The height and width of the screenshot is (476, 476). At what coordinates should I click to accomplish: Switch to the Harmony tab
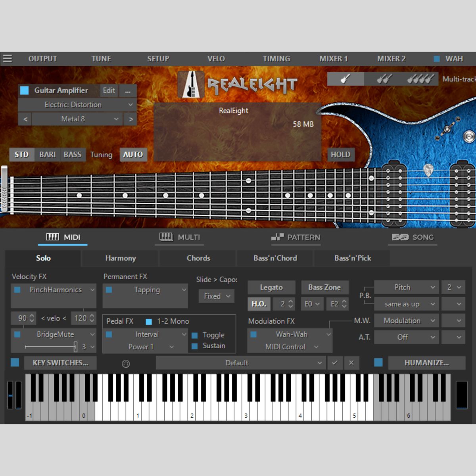(121, 258)
